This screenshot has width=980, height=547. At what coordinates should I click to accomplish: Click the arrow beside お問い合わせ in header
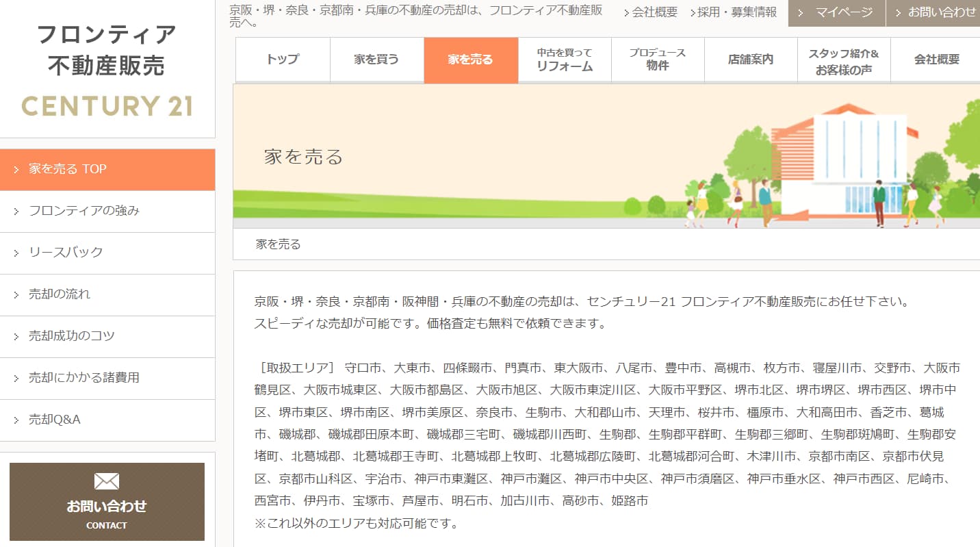(898, 12)
